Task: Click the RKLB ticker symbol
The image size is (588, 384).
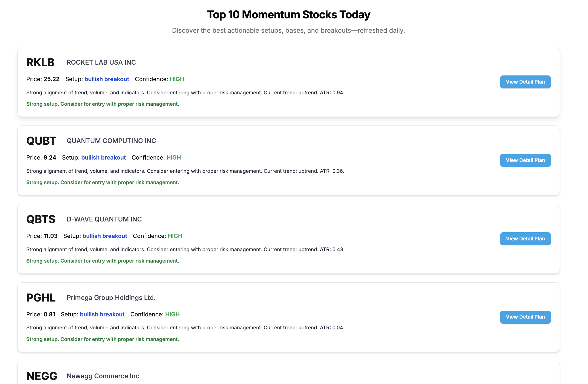Action: (x=40, y=62)
